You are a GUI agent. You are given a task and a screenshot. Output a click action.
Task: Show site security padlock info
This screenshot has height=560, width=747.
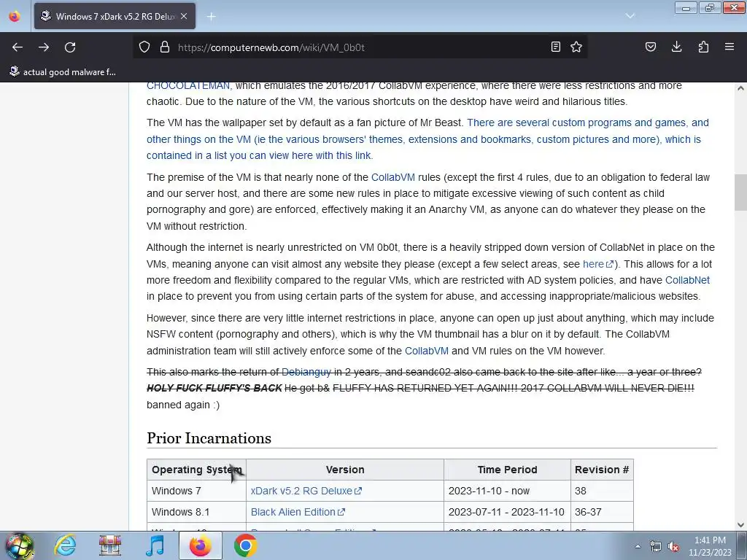coord(165,47)
